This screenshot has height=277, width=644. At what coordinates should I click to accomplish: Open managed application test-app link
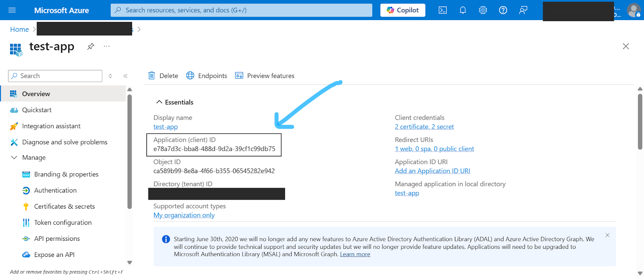pos(407,193)
